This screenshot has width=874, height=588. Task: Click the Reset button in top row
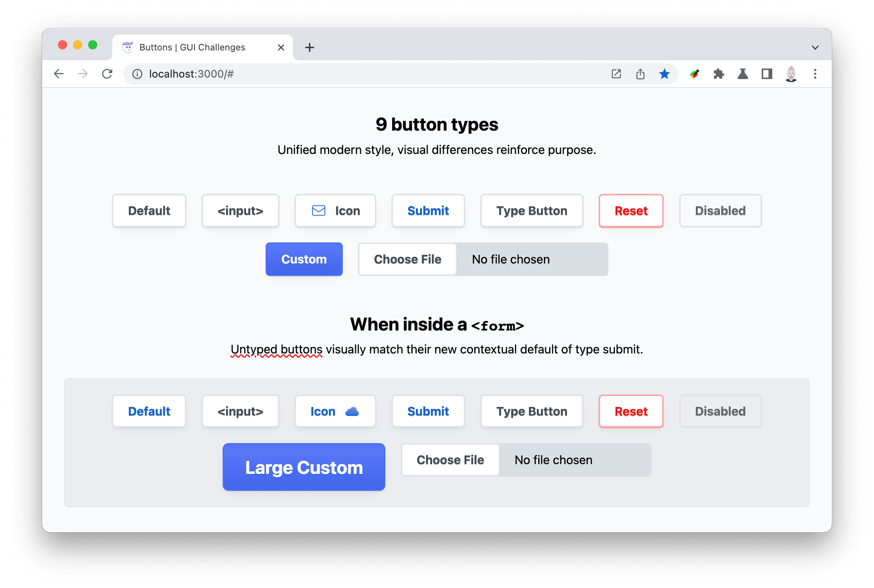pos(630,211)
